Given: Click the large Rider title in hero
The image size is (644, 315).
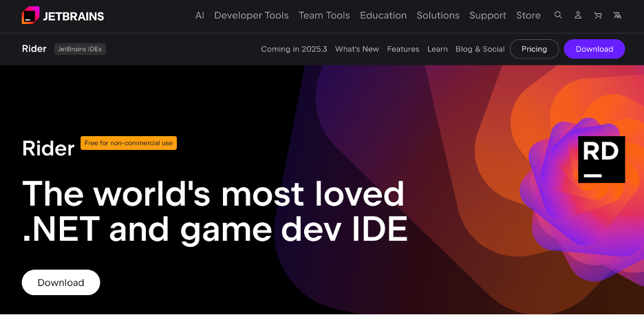Looking at the screenshot, I should 48,149.
